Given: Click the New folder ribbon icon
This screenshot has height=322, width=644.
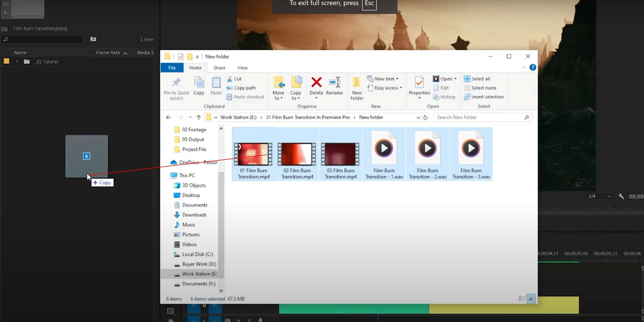Looking at the screenshot, I should 356,82.
